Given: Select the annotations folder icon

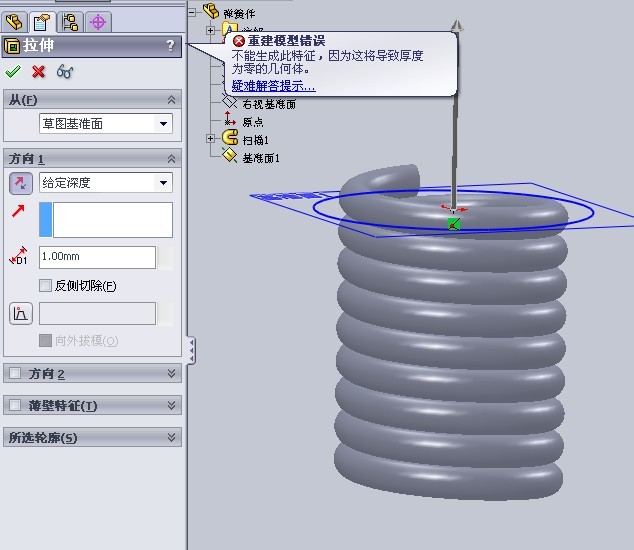Looking at the screenshot, I should pyautogui.click(x=229, y=28).
